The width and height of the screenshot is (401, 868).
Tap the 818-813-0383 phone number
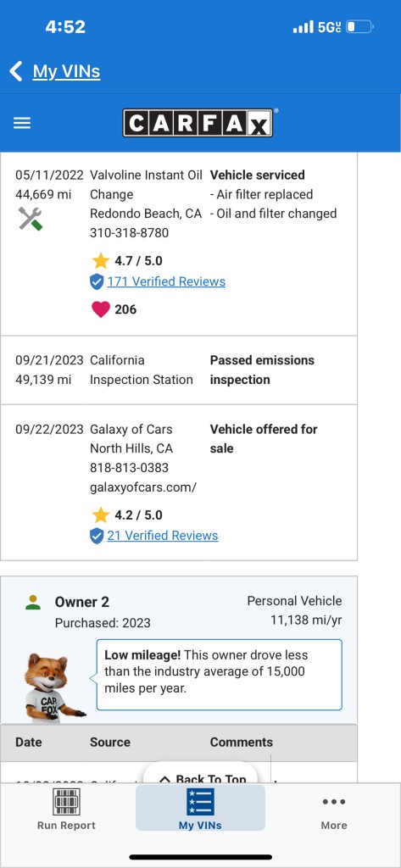point(129,468)
